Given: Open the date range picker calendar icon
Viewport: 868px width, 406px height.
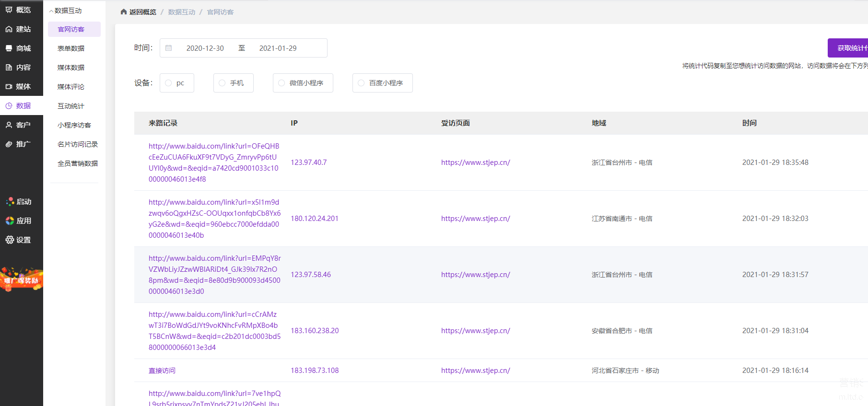Looking at the screenshot, I should coord(169,48).
